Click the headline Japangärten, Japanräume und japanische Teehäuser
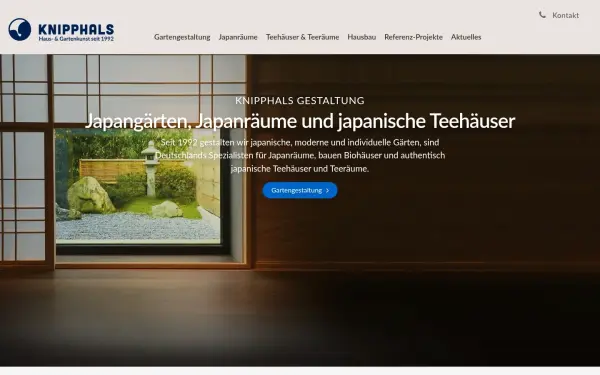 300,121
